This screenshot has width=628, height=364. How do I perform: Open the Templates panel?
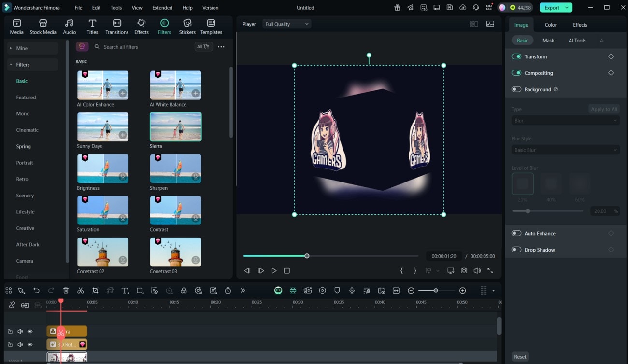211,27
